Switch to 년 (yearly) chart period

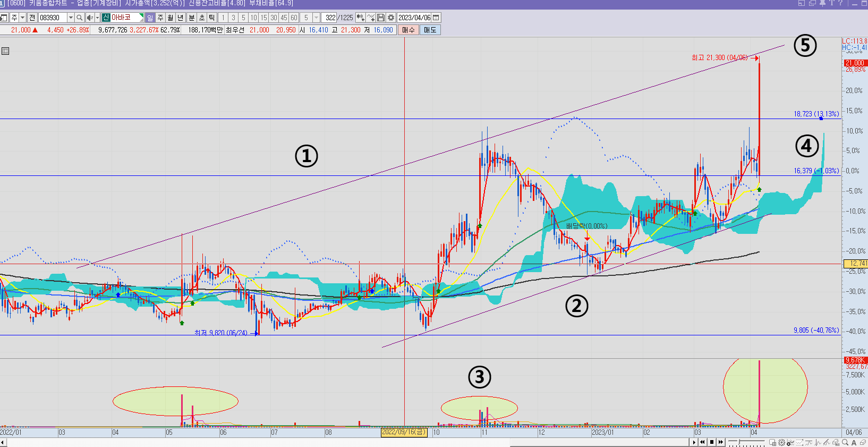tap(181, 18)
